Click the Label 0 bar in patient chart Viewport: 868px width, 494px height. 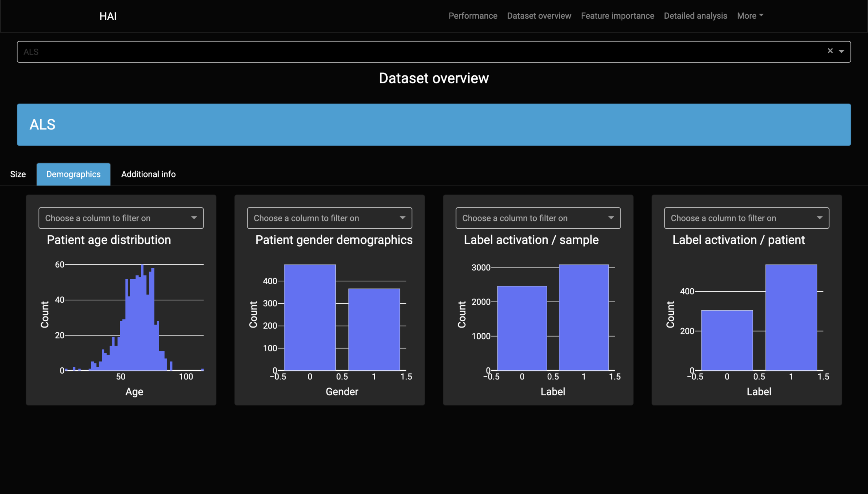[727, 340]
